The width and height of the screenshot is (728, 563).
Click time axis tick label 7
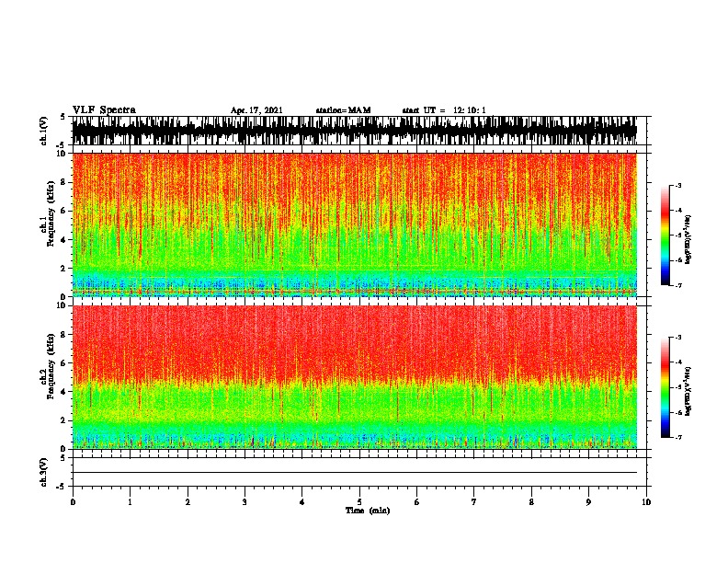coord(474,502)
